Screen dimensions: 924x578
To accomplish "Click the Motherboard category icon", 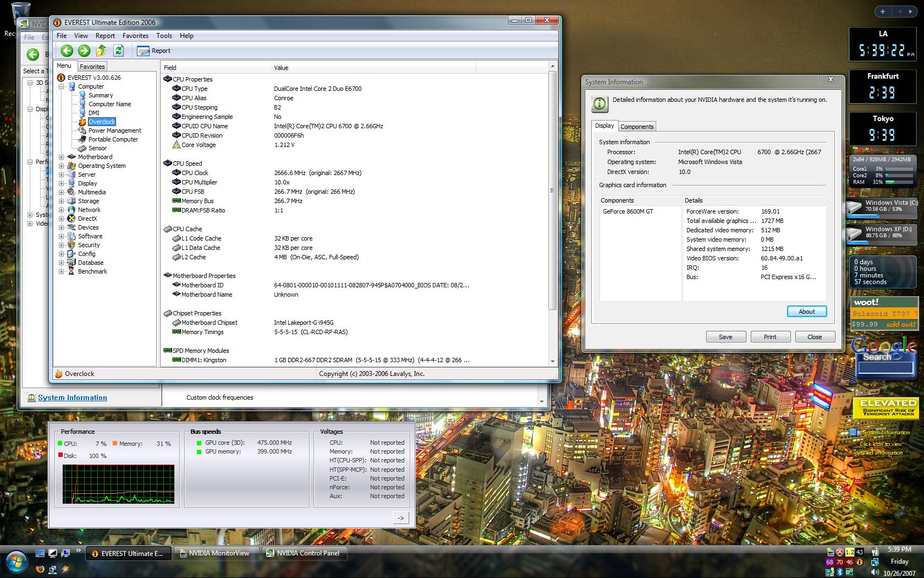I will point(71,157).
